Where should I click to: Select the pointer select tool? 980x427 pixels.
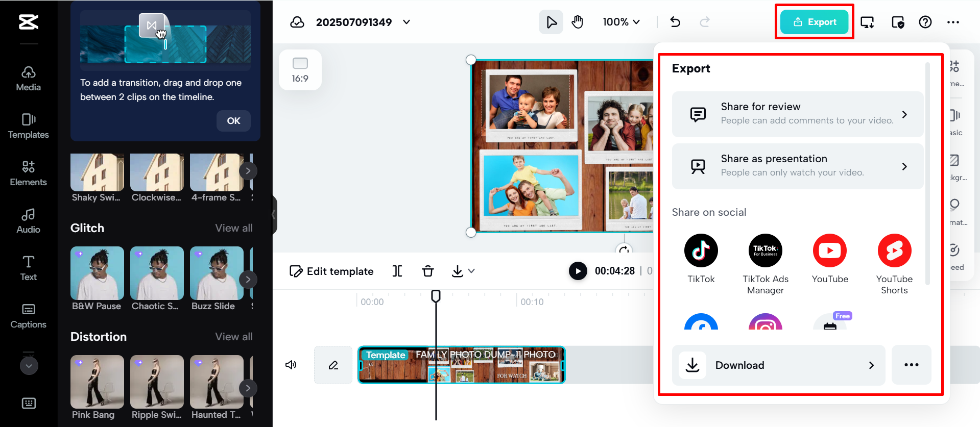click(x=551, y=22)
